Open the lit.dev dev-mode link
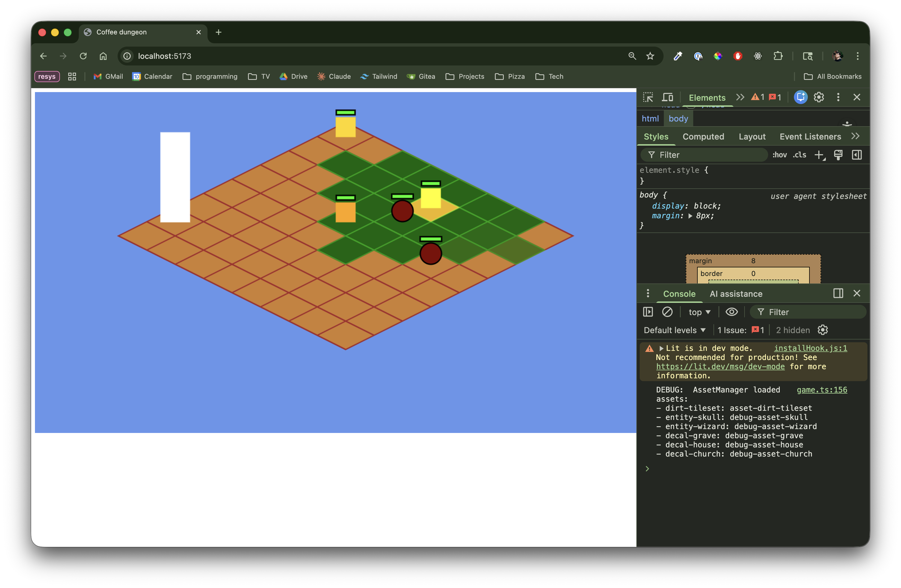 (x=720, y=366)
